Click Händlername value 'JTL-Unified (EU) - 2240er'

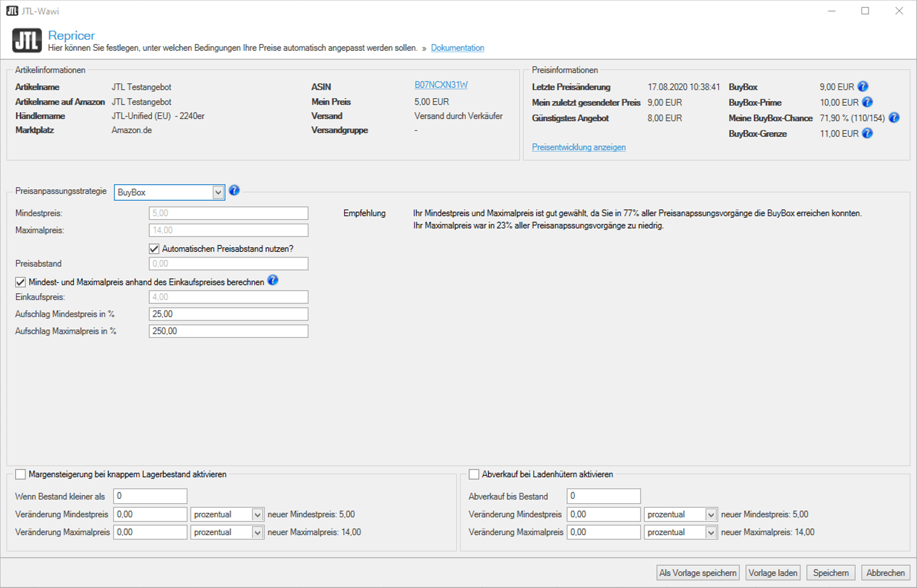(x=158, y=116)
